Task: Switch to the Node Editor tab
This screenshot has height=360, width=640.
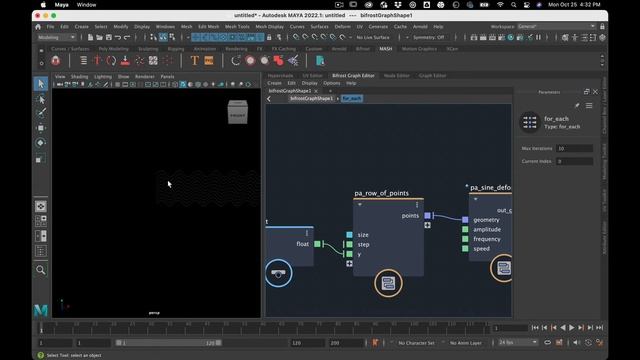Action: (x=396, y=76)
